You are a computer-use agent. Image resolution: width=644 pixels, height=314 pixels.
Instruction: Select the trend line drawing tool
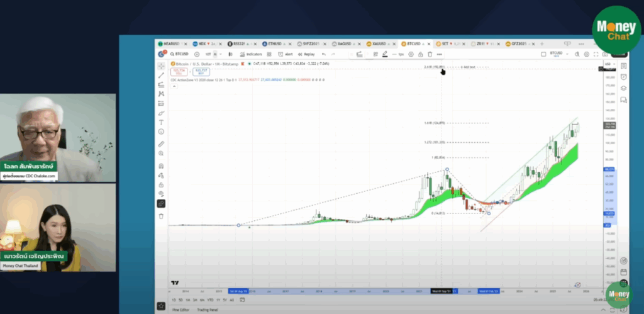point(162,75)
